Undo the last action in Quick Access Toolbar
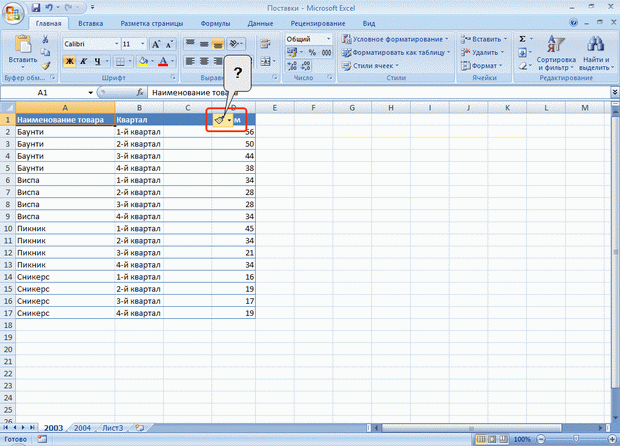The width and height of the screenshot is (620, 446). tap(49, 8)
